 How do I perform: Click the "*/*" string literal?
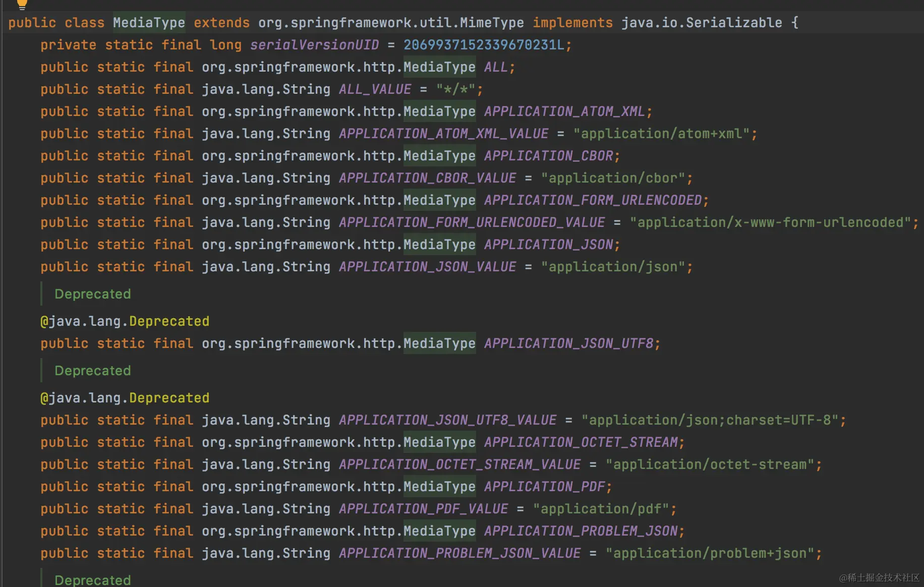pyautogui.click(x=456, y=89)
